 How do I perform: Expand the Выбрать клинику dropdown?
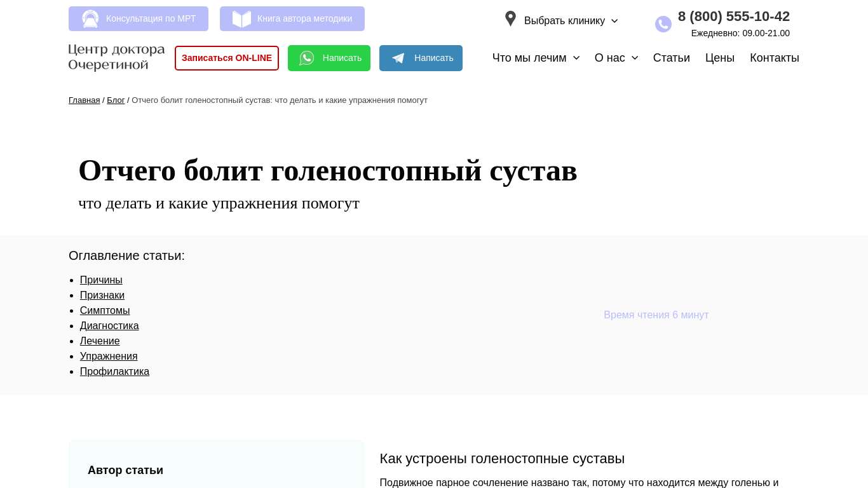(614, 21)
